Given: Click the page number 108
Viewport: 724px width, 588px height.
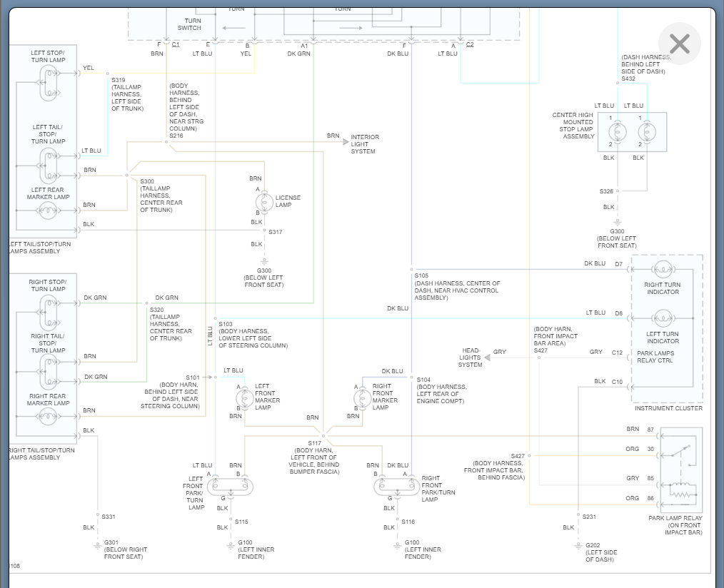Looking at the screenshot, I should tap(15, 566).
